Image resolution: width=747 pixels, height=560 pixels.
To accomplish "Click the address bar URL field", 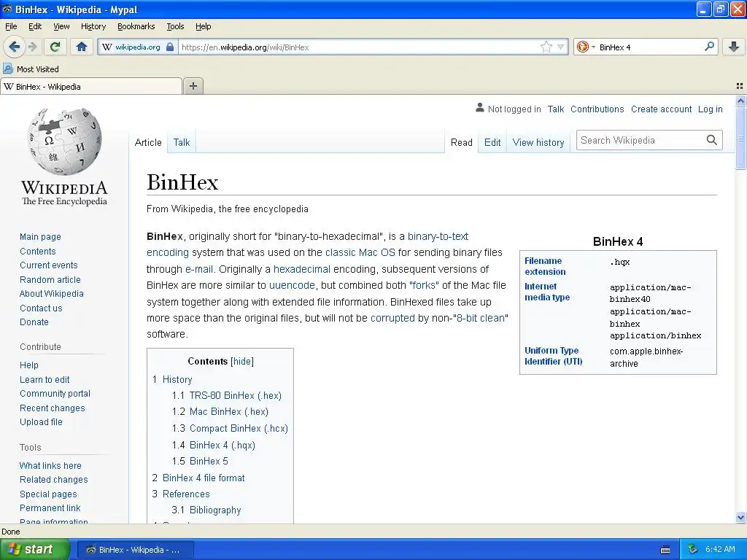I will [x=359, y=47].
